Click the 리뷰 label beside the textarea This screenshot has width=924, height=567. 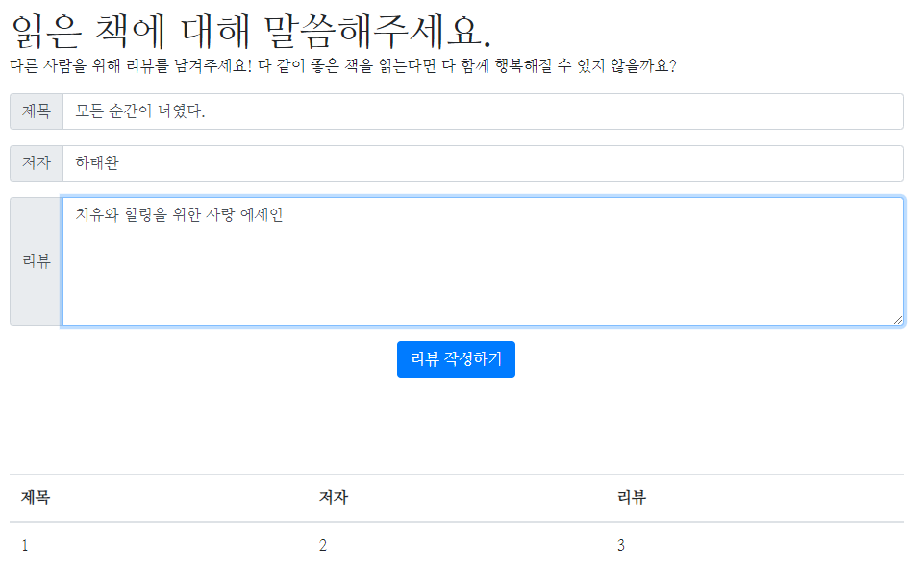[x=37, y=261]
